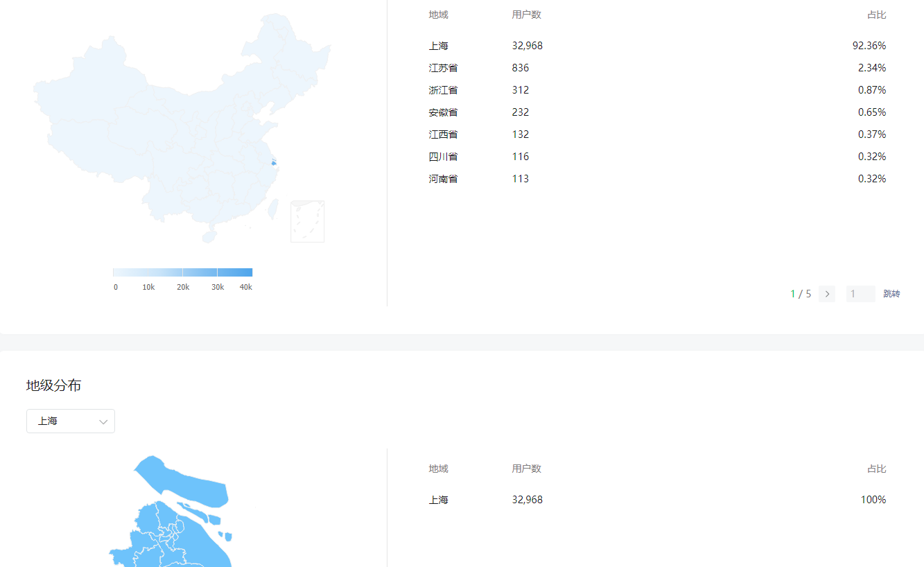Click the map legend color scale bar
This screenshot has width=924, height=567.
point(182,272)
